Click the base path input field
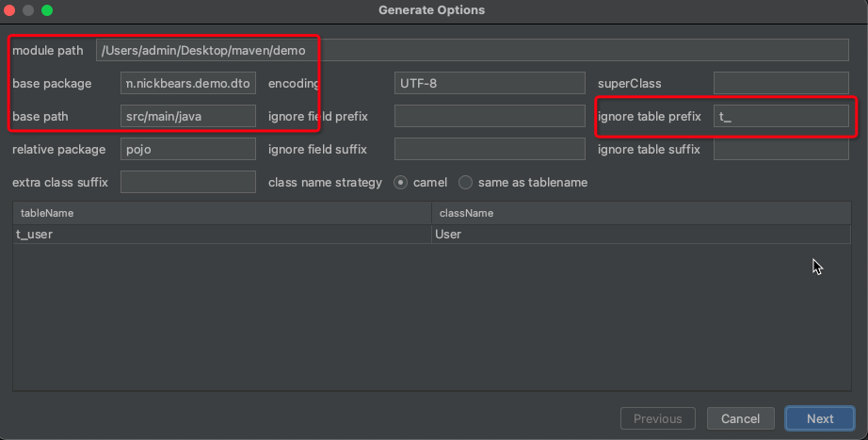The width and height of the screenshot is (868, 440). pyautogui.click(x=188, y=117)
